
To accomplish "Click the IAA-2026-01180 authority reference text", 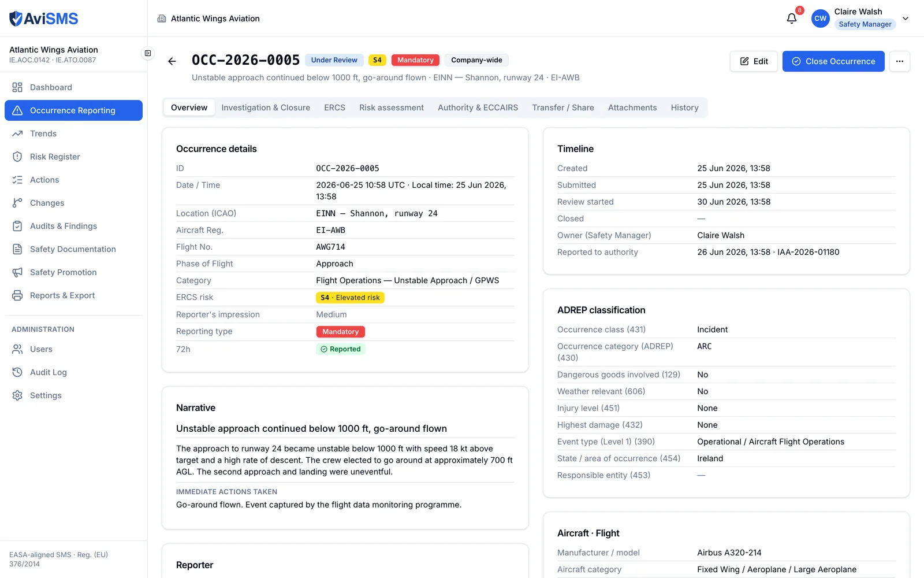I will pyautogui.click(x=808, y=252).
